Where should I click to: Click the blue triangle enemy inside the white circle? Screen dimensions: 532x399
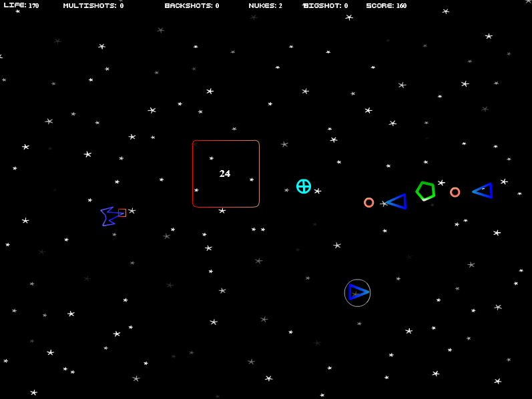[358, 292]
